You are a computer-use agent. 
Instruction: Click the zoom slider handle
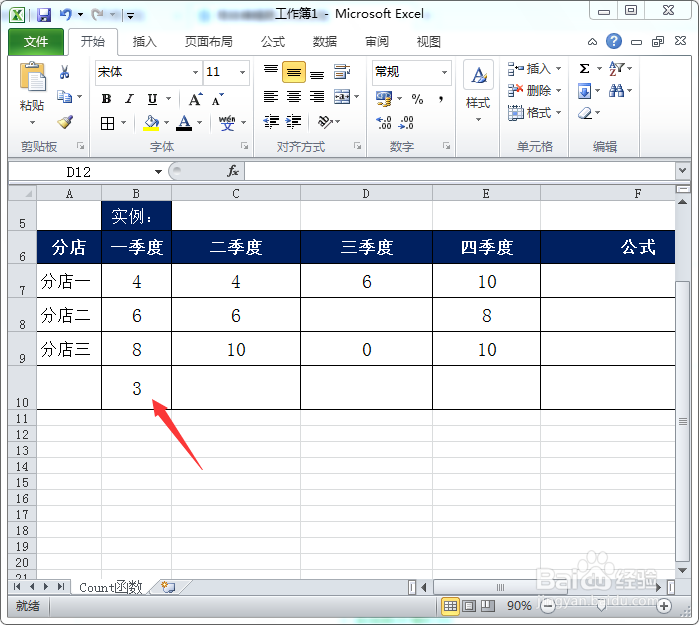[x=601, y=606]
